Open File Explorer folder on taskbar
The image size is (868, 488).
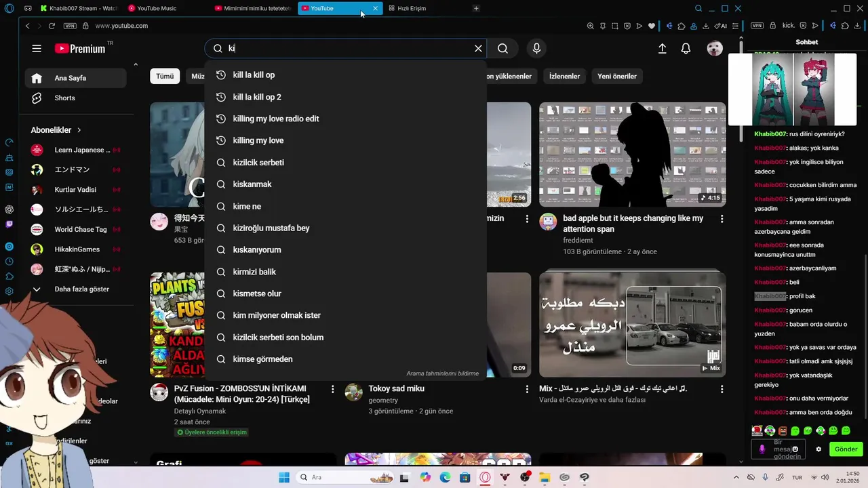pyautogui.click(x=545, y=477)
